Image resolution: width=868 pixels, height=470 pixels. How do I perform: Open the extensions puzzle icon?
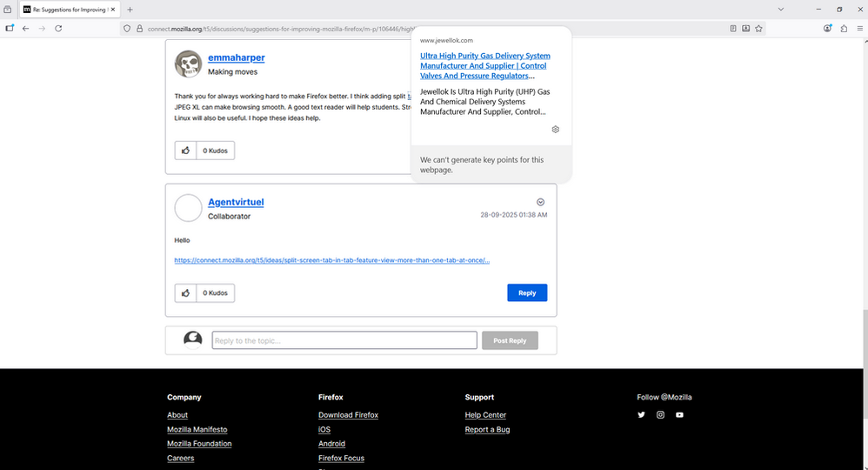(x=844, y=29)
